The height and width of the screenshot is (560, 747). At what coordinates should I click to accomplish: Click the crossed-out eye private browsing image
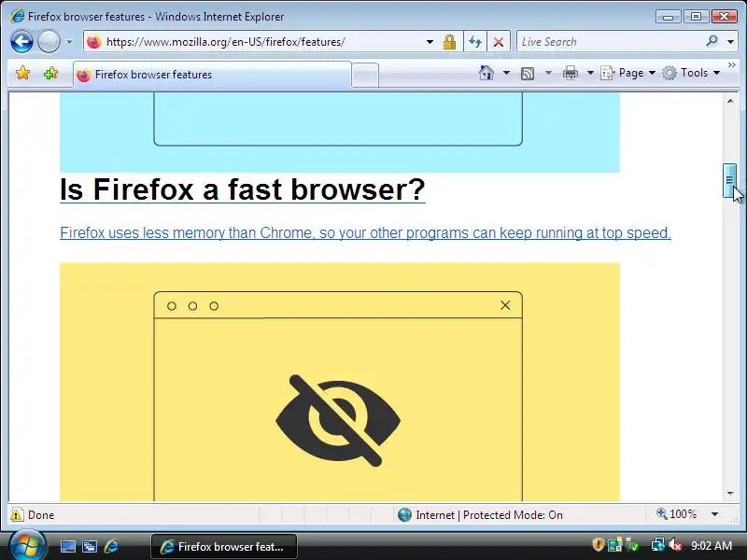(x=338, y=421)
